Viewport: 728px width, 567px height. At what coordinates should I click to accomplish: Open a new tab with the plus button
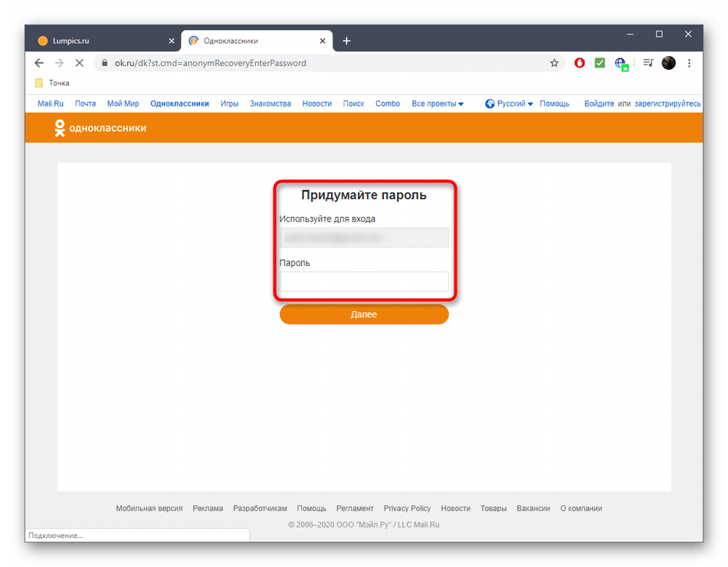(346, 40)
